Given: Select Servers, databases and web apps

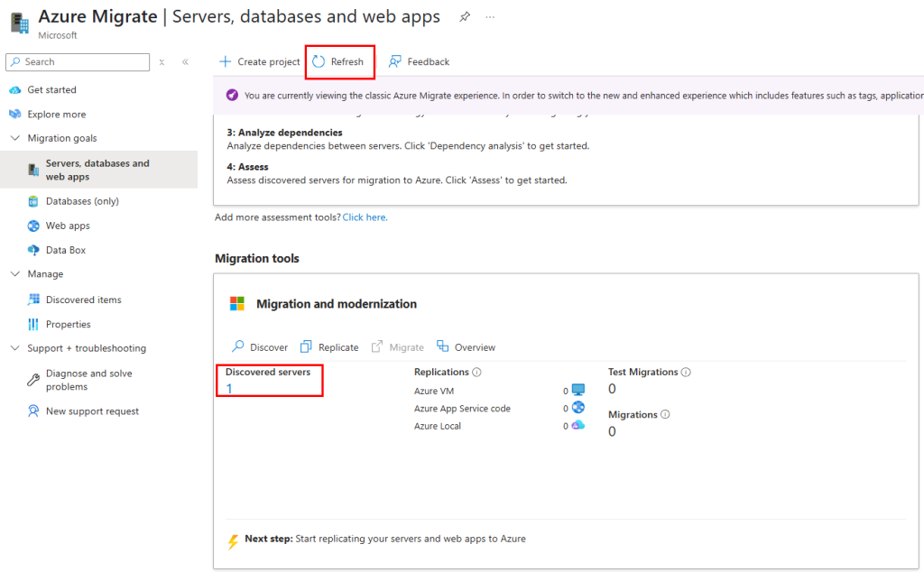Looking at the screenshot, I should pos(99,170).
